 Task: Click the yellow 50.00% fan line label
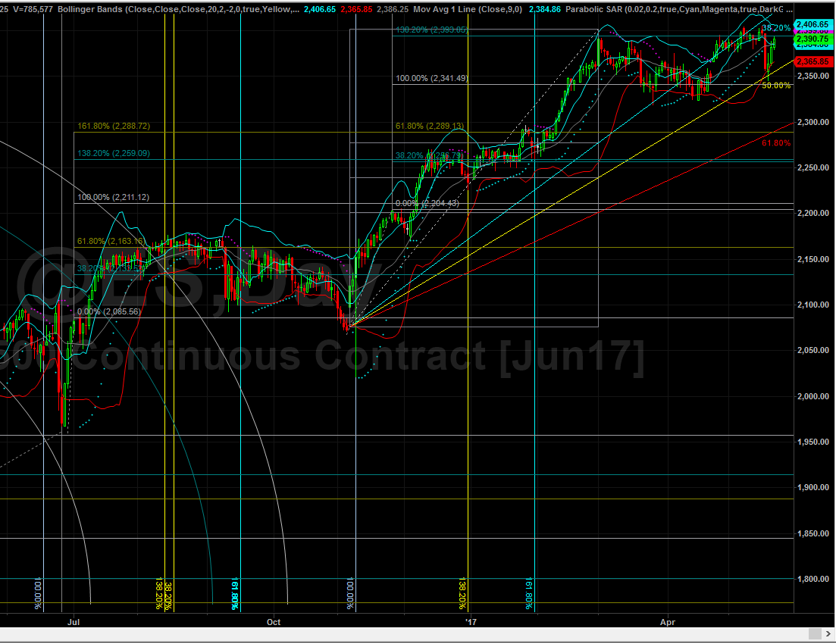pos(776,86)
